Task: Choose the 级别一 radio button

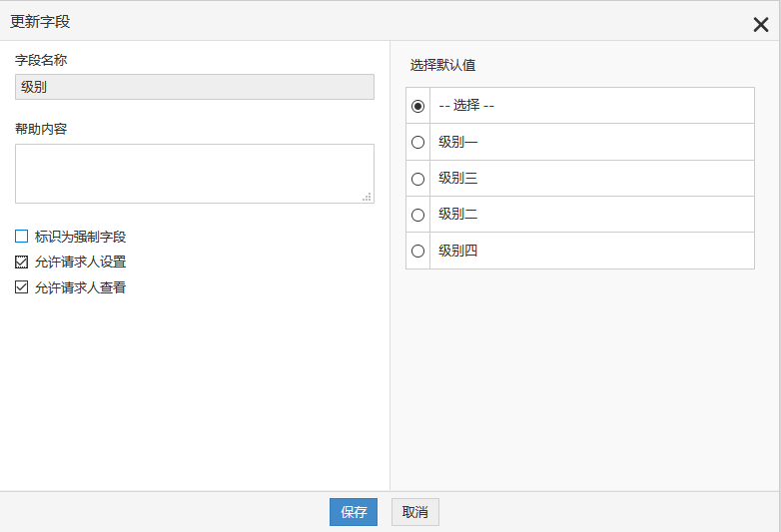Action: [x=418, y=142]
